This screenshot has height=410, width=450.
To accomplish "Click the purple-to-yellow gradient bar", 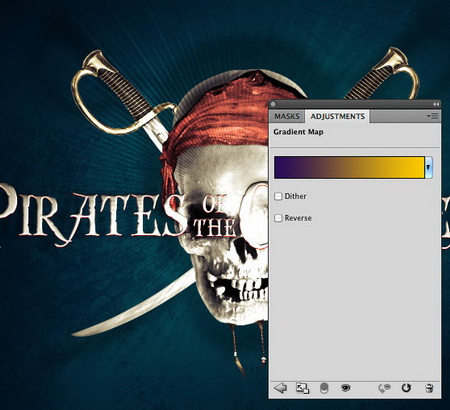I will tap(349, 167).
